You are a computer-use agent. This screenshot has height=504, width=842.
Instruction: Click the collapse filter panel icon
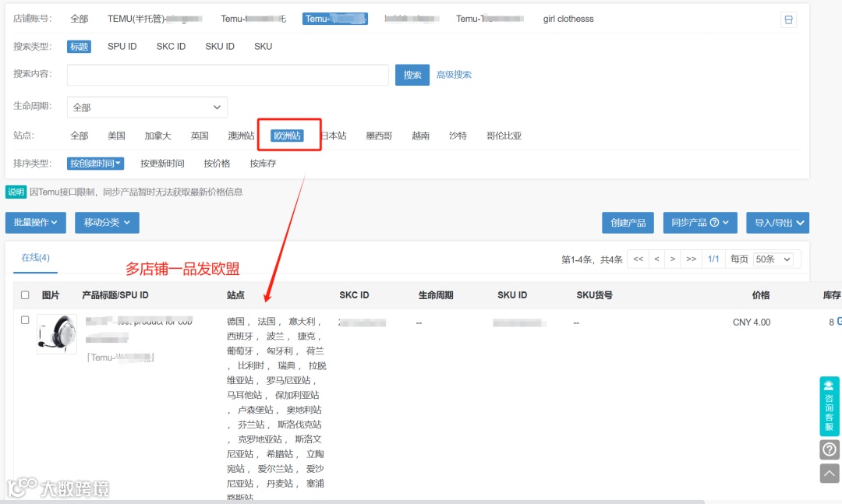(788, 19)
